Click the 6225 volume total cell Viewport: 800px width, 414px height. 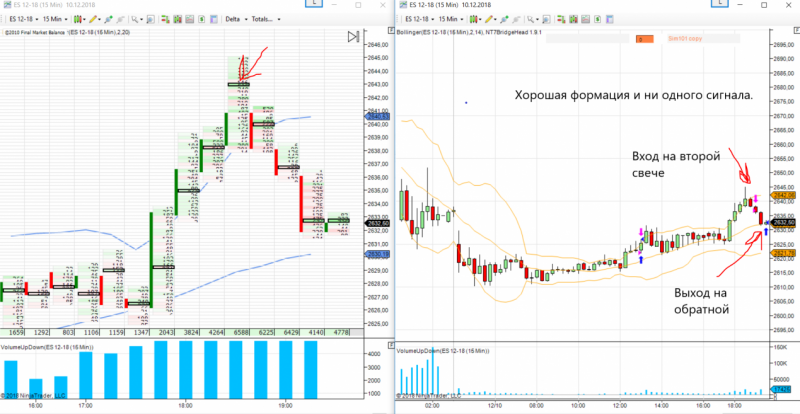pos(264,332)
